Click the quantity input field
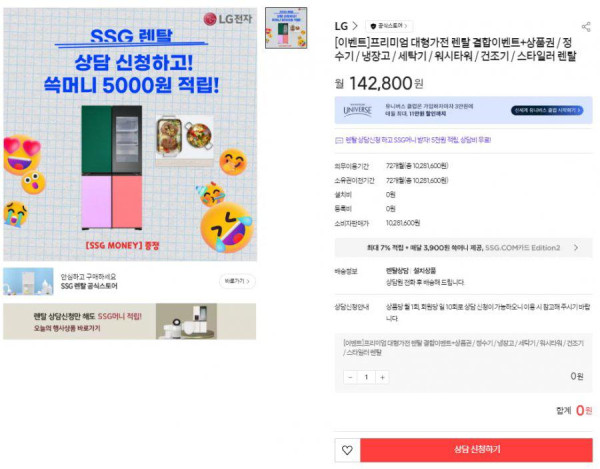The image size is (600, 469). click(x=366, y=377)
